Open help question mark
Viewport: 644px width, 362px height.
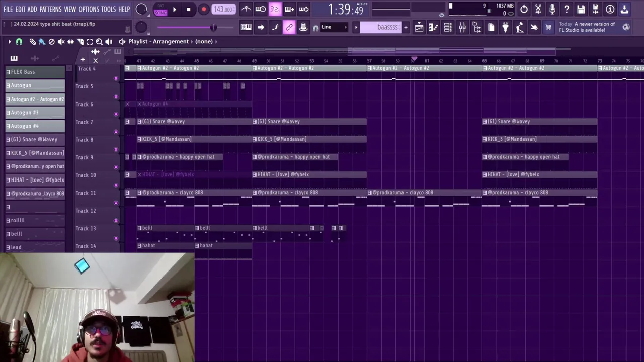[x=567, y=9]
